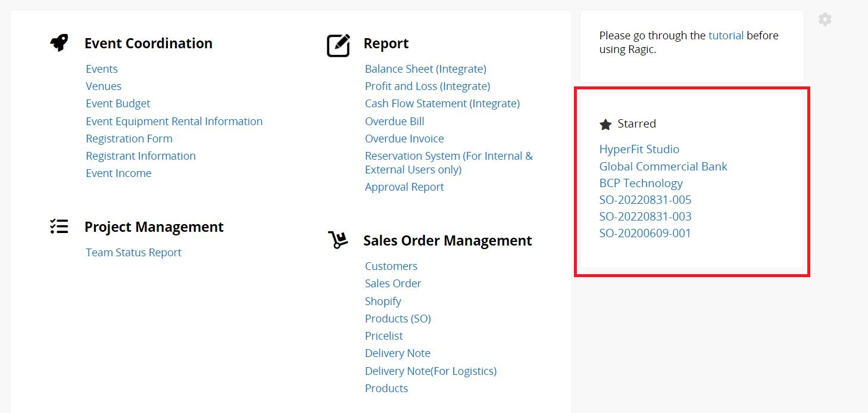
Task: Open Event Equipment Rental Information
Action: (174, 122)
